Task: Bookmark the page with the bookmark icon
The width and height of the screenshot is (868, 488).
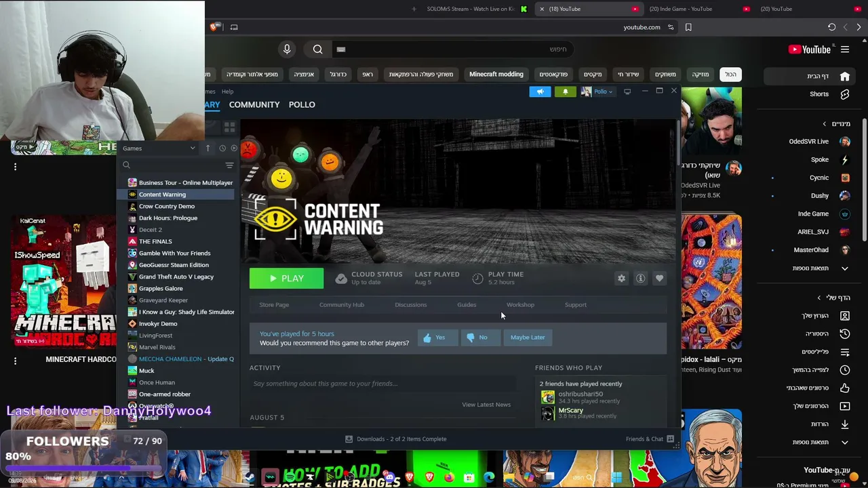Action: coord(688,27)
